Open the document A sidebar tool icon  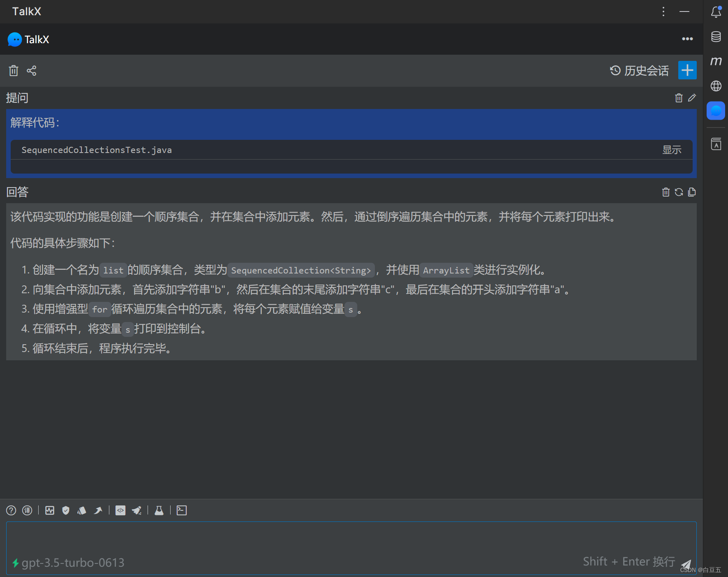pyautogui.click(x=716, y=144)
